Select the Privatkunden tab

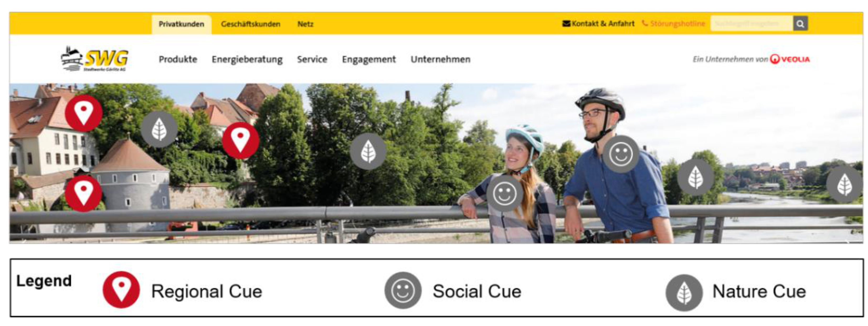pos(181,24)
